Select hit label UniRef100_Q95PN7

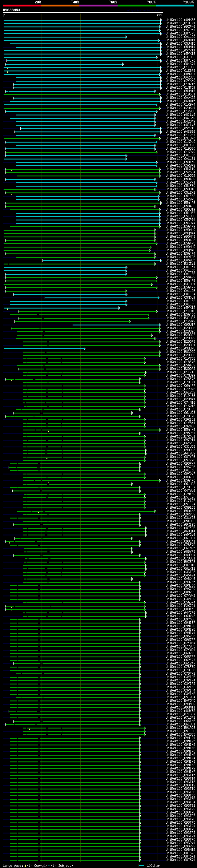180,433
